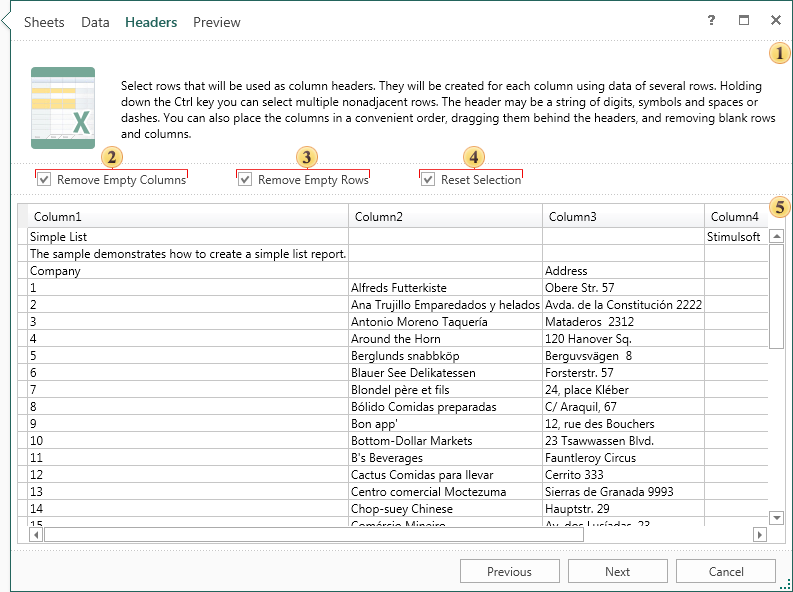This screenshot has height=592, width=793.
Task: Click the maximize window icon
Action: 744,20
